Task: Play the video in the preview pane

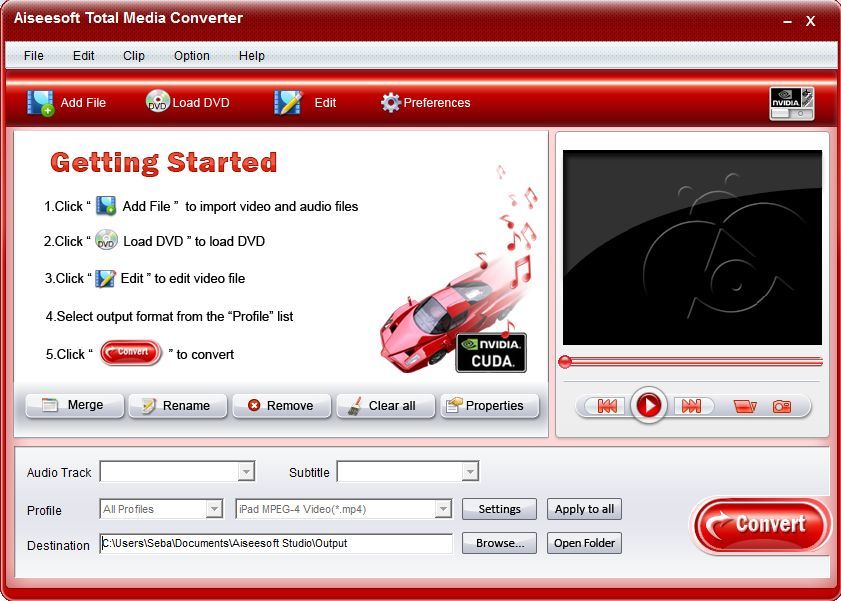Action: click(648, 406)
